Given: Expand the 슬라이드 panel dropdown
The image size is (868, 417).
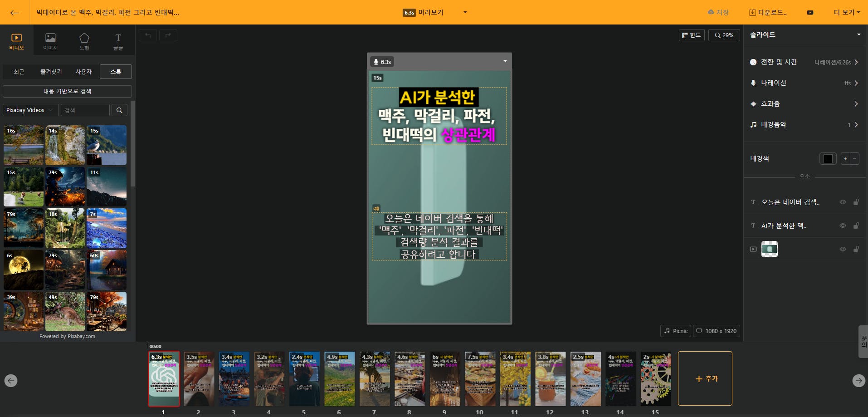Looking at the screenshot, I should point(858,34).
